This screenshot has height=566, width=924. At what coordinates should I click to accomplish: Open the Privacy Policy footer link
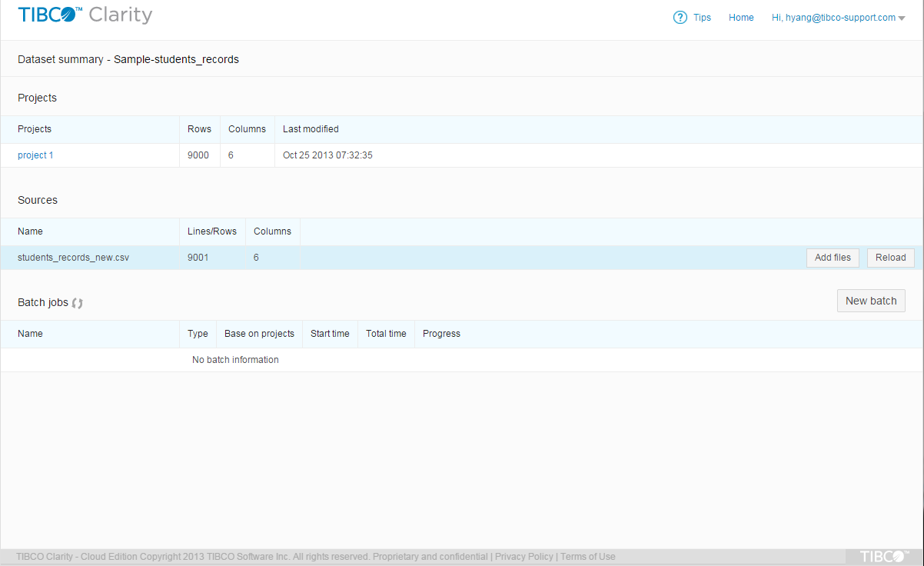pyautogui.click(x=523, y=557)
